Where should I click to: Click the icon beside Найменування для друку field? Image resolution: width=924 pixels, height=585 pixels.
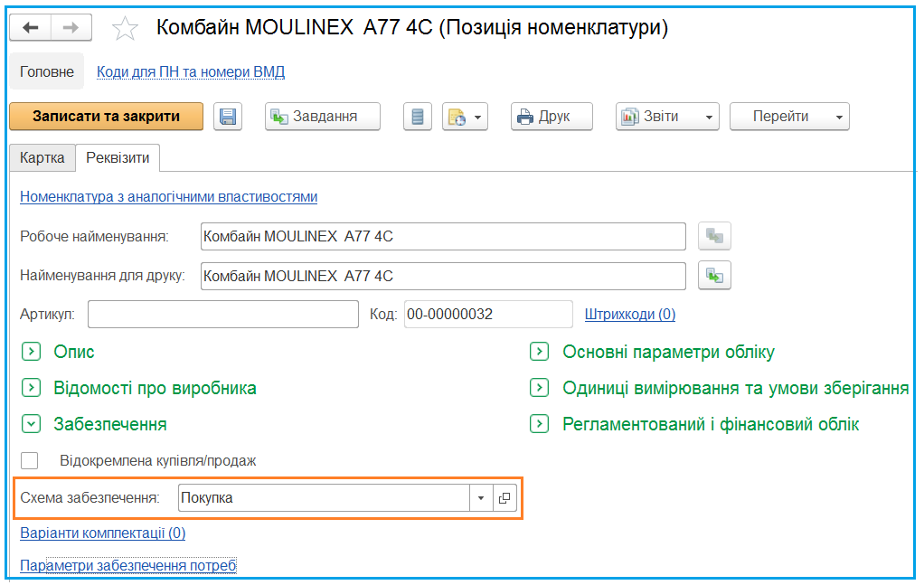714,276
